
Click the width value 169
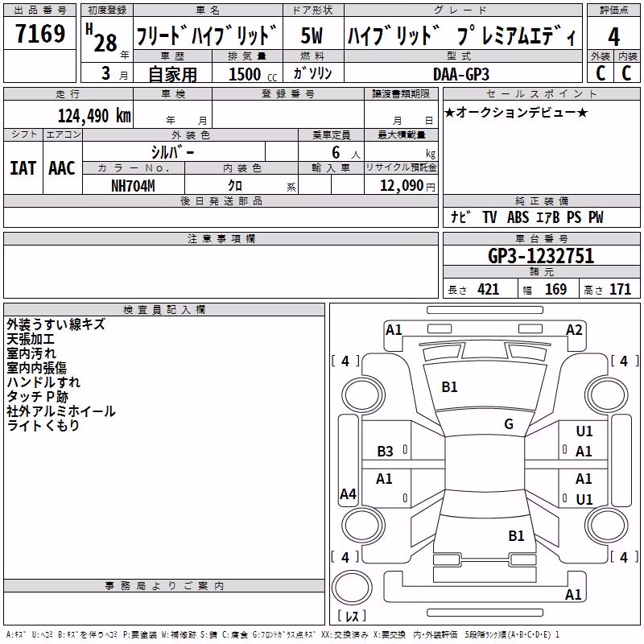click(555, 290)
